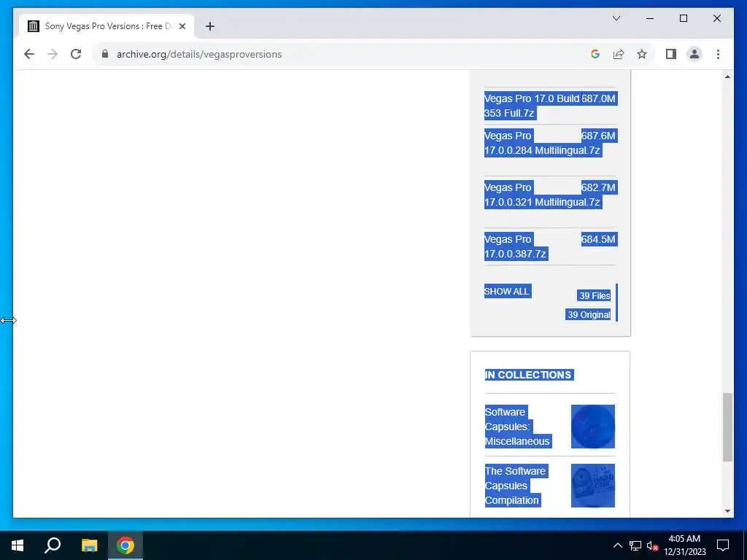
Task: Open the tab search chevron
Action: 616,18
